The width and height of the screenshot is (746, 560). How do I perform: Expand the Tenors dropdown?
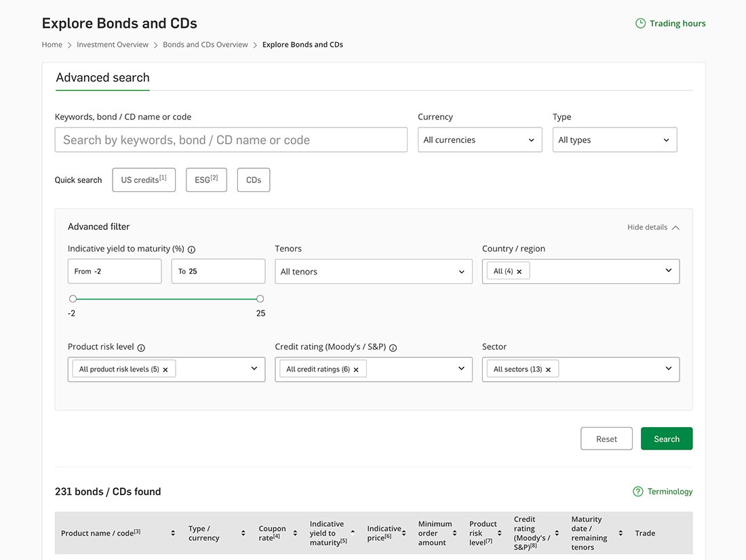[x=374, y=272]
